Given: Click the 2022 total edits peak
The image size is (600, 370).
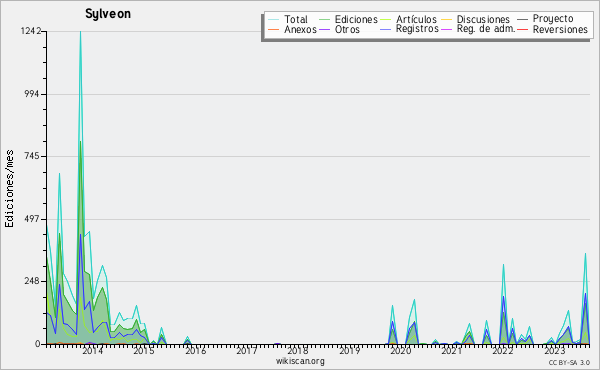Looking at the screenshot, I should pyautogui.click(x=504, y=264).
